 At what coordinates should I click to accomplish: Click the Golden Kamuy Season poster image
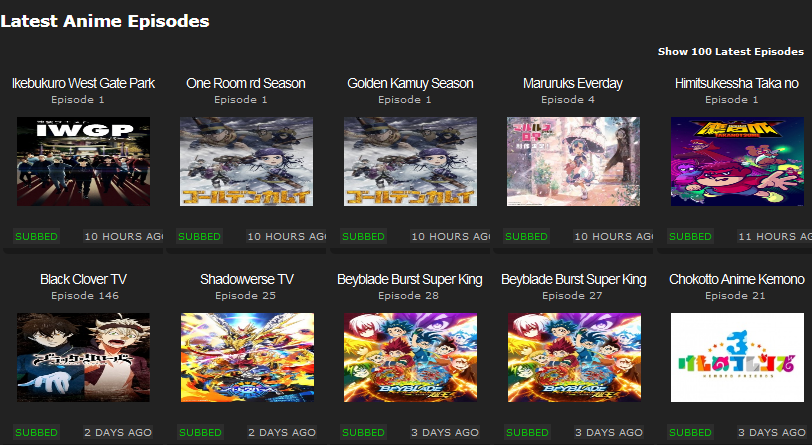click(x=410, y=162)
